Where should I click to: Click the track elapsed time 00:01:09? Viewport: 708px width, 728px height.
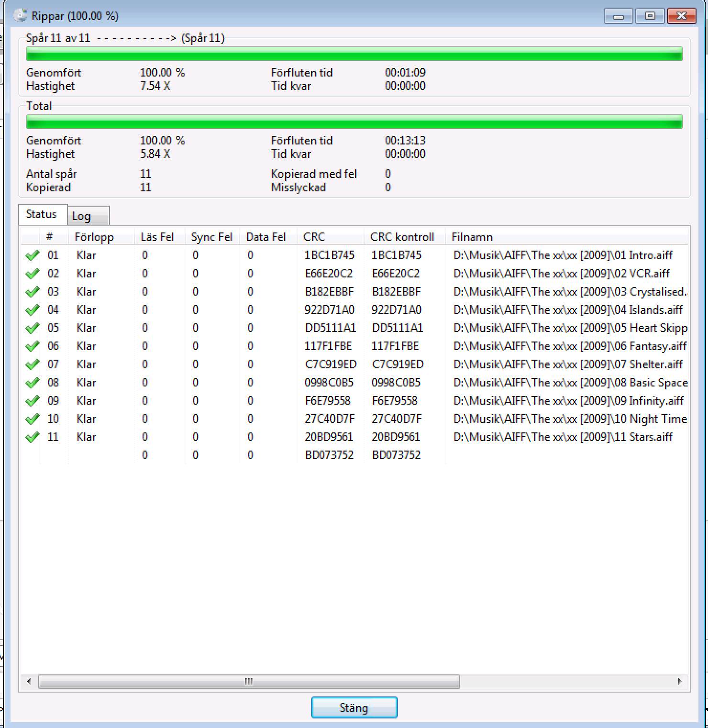(405, 73)
